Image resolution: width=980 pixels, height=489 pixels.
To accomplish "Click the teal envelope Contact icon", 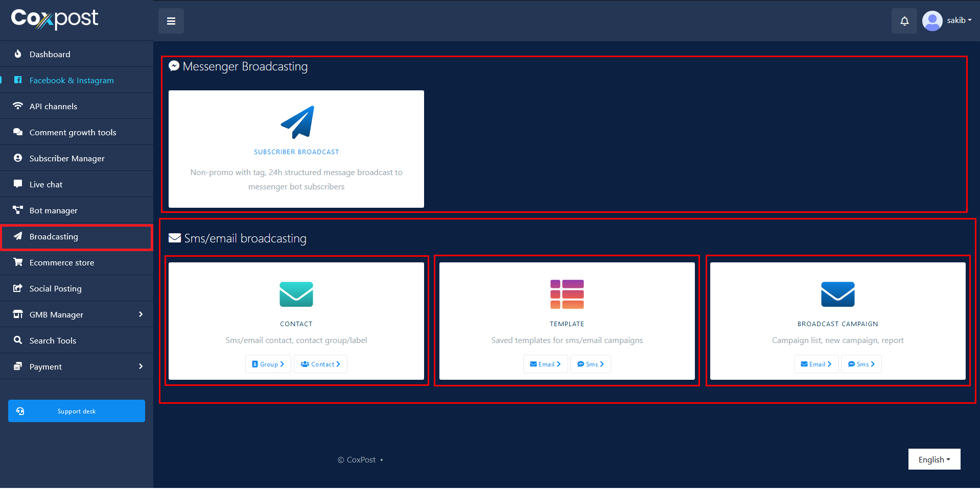I will coord(296,294).
